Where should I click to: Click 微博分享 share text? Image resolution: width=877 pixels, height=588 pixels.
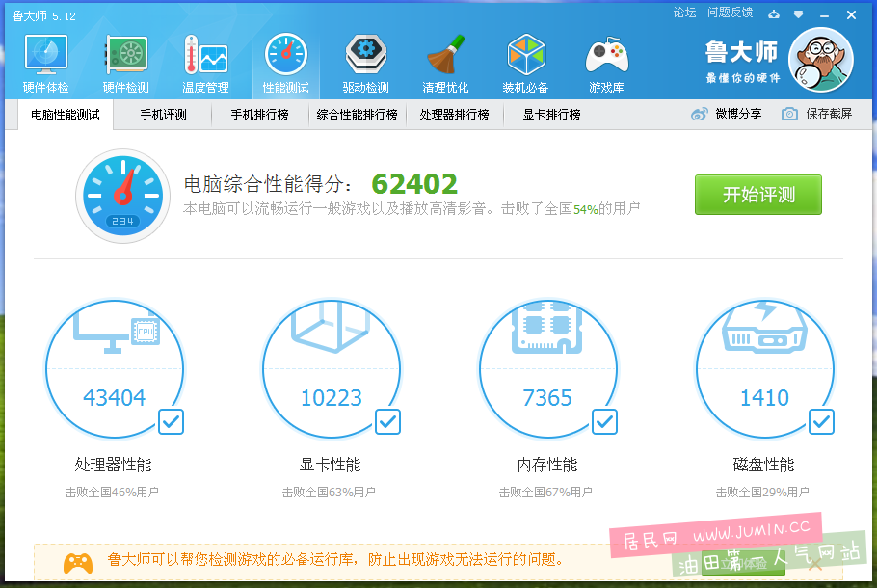click(738, 114)
